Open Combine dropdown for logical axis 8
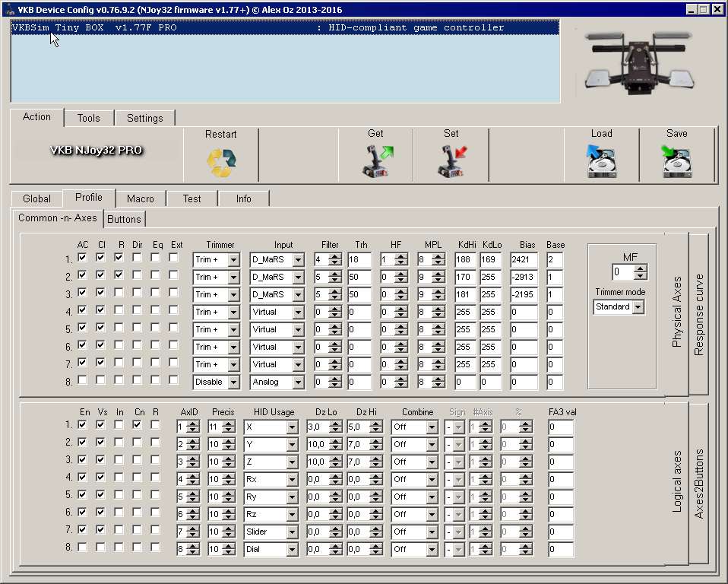Screen dimensions: 728x584 [432, 550]
